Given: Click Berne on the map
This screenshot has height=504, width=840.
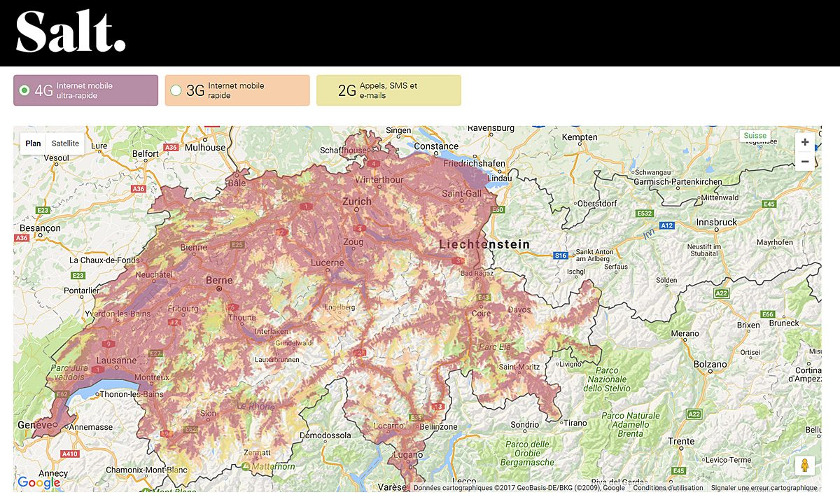Looking at the screenshot, I should (218, 279).
